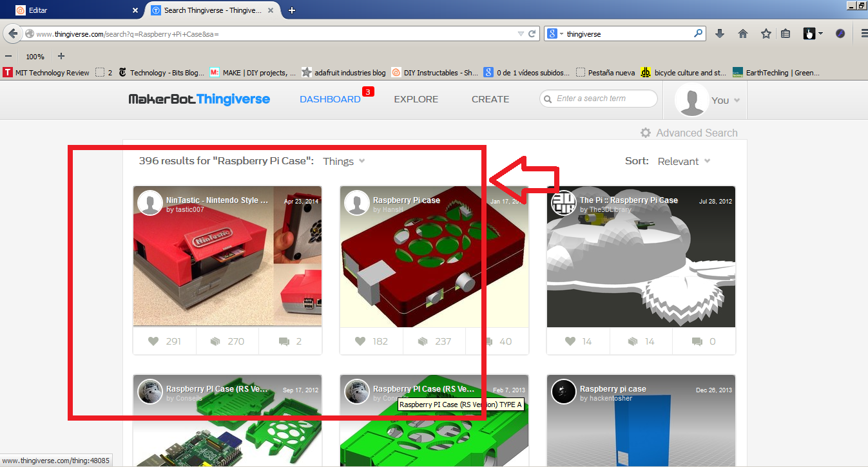The image size is (868, 467).
Task: Open The Pi :: Raspberry Pi Case thumbnail
Action: coord(641,256)
